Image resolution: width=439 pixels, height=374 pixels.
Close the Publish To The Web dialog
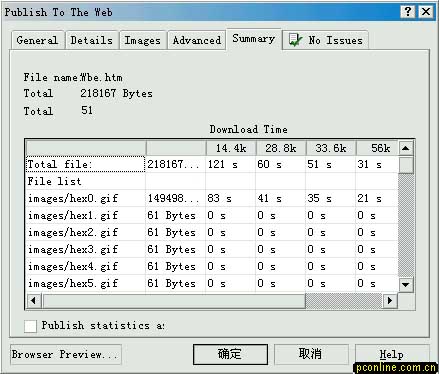426,12
